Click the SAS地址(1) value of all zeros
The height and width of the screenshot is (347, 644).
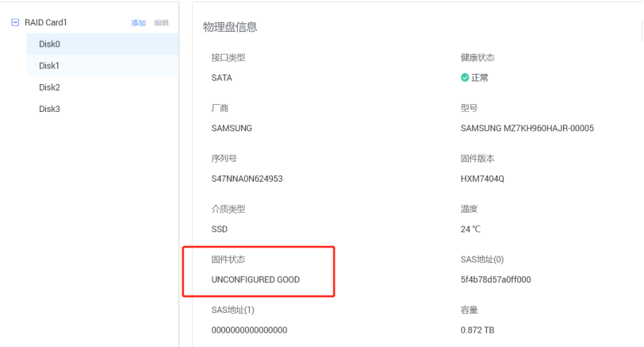(x=249, y=330)
